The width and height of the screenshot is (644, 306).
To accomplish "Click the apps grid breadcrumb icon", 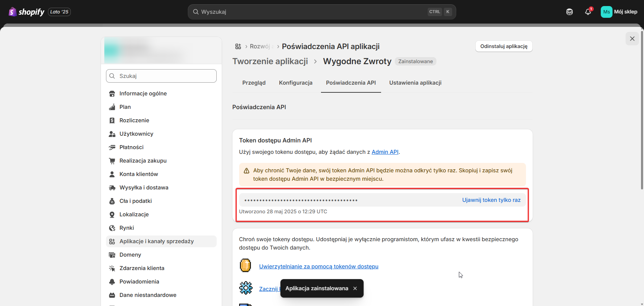I will point(238,46).
